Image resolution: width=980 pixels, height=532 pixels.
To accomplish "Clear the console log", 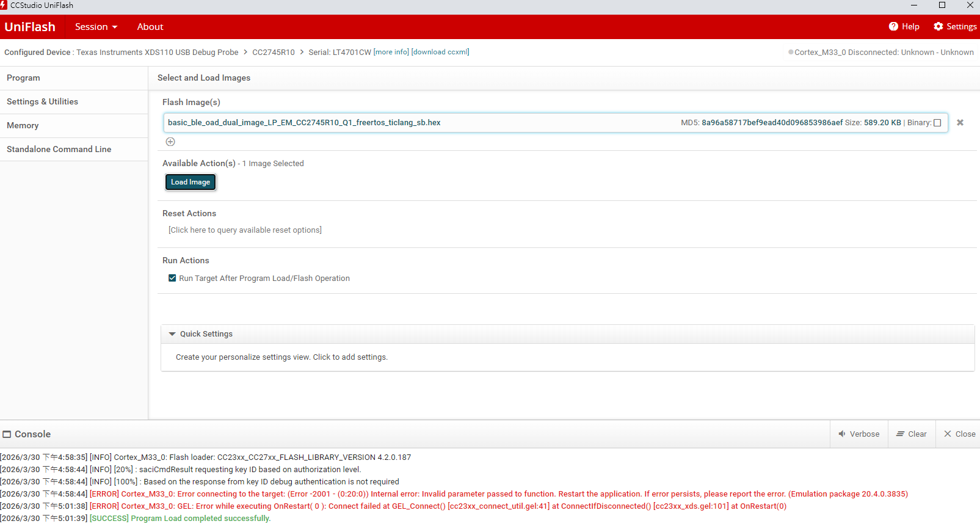I will [912, 434].
